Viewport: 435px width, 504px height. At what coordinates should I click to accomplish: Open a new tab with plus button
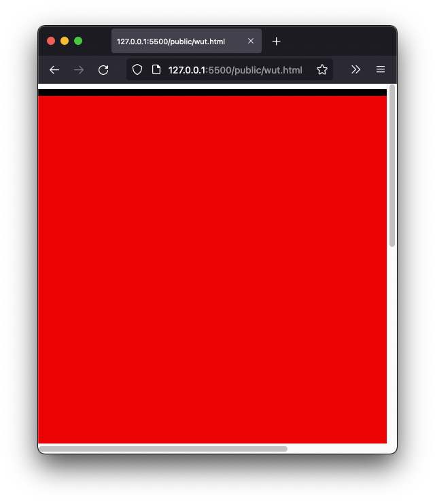pos(276,41)
